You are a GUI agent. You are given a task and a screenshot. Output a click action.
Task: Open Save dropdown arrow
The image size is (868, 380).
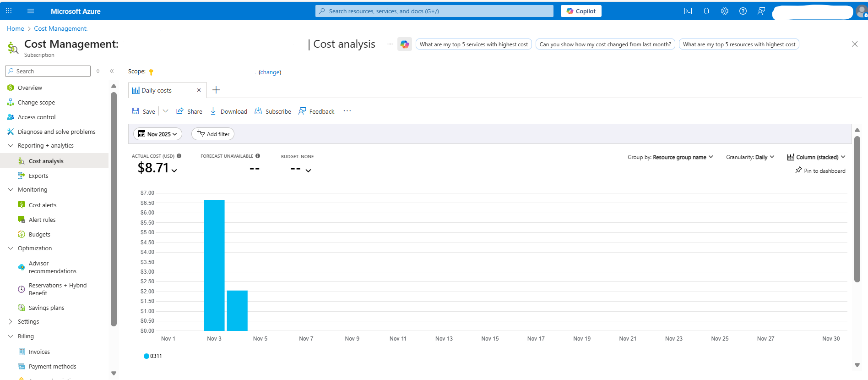click(x=166, y=111)
